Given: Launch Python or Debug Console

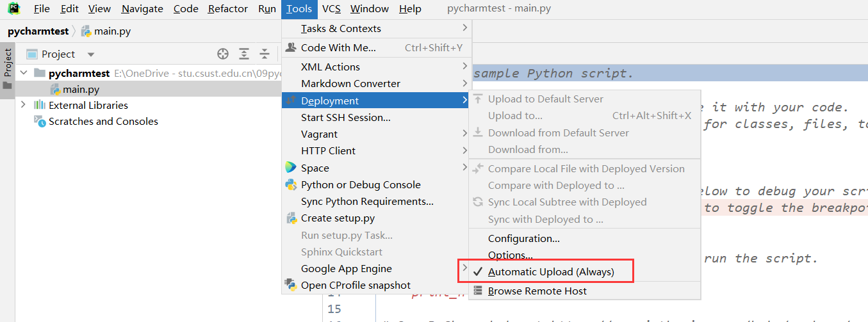Looking at the screenshot, I should [361, 184].
